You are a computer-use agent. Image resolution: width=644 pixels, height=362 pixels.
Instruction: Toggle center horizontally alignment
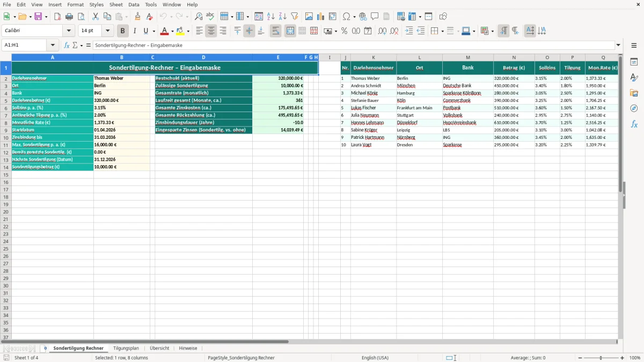(211, 31)
